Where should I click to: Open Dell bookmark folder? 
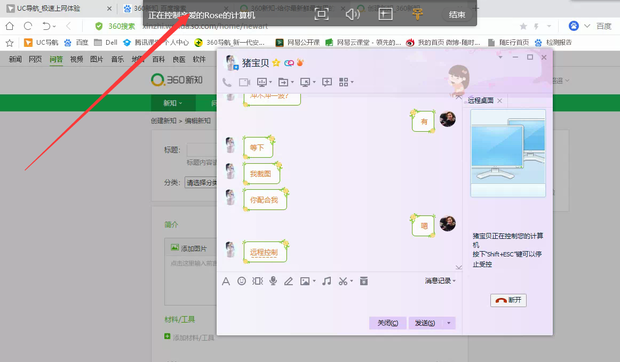click(106, 42)
